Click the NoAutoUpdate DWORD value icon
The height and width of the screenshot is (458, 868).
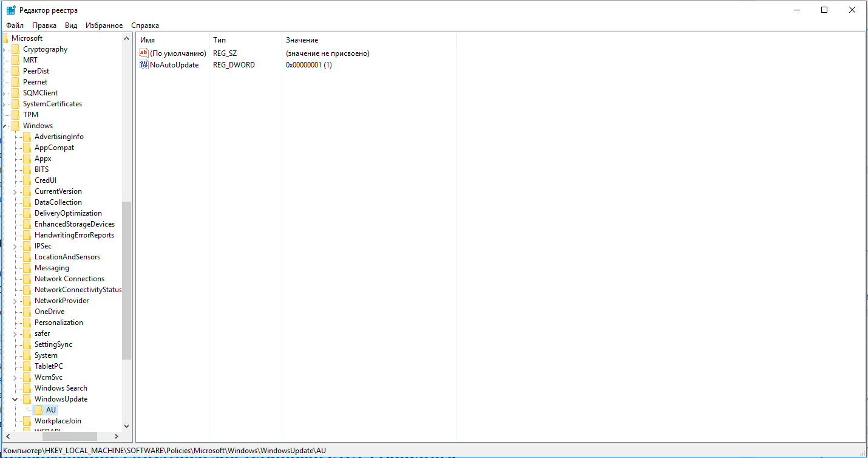pyautogui.click(x=144, y=64)
